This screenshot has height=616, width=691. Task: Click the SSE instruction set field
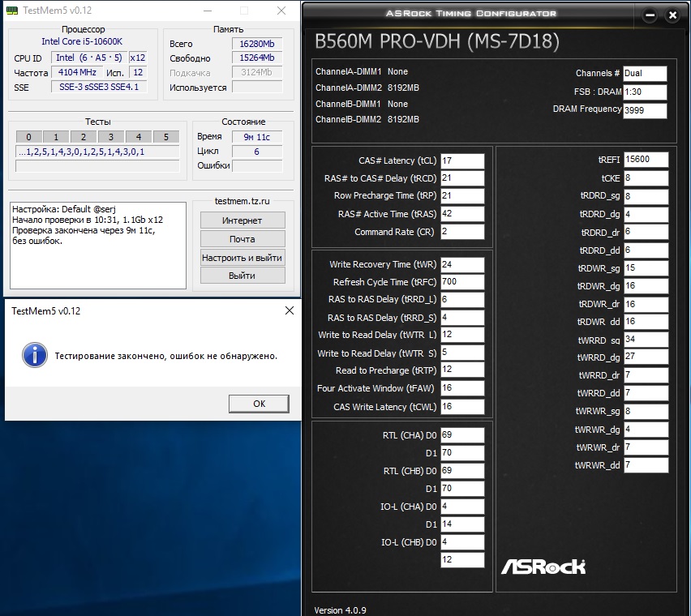click(99, 88)
